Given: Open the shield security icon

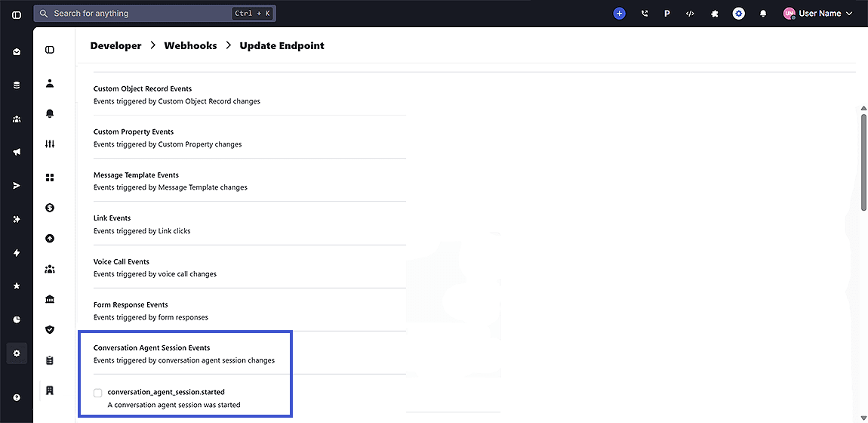Looking at the screenshot, I should (x=50, y=329).
